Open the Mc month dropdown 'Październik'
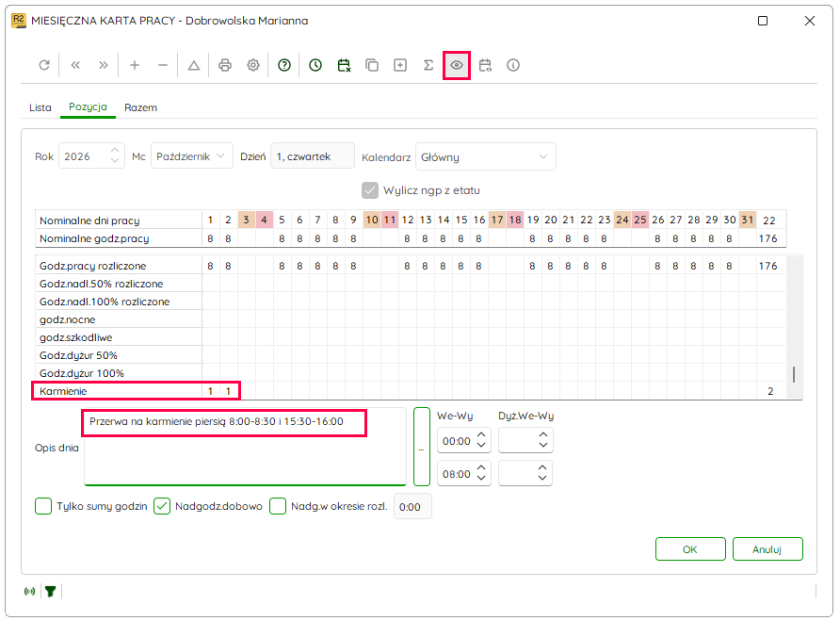 pyautogui.click(x=192, y=156)
